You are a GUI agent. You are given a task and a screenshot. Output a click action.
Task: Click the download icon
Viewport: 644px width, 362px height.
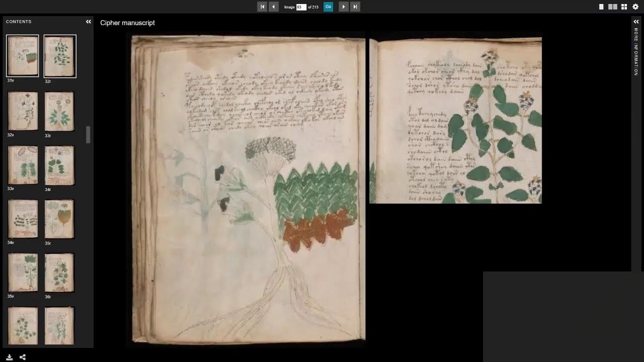10,357
